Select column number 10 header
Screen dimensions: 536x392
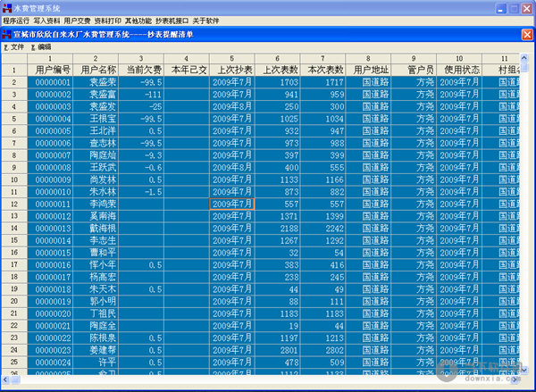459,58
